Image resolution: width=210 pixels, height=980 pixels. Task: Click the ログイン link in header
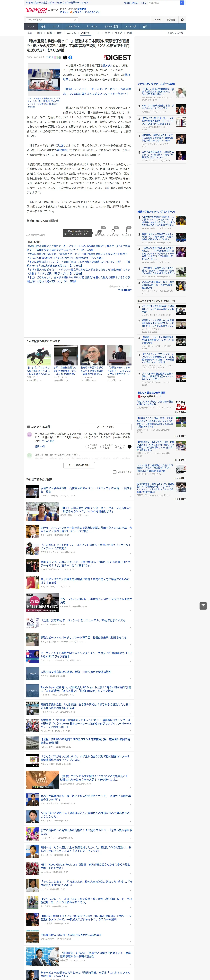tap(64, 12)
